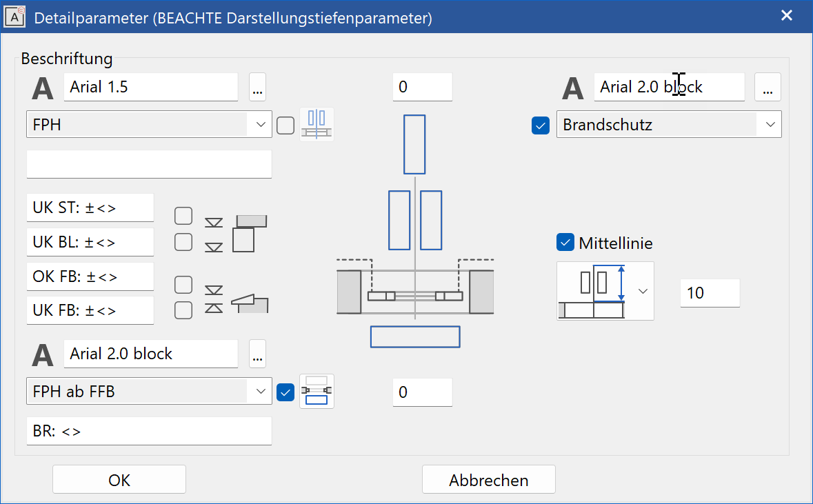Click the Abbrechen button
Image resolution: width=813 pixels, height=504 pixels.
tap(489, 480)
